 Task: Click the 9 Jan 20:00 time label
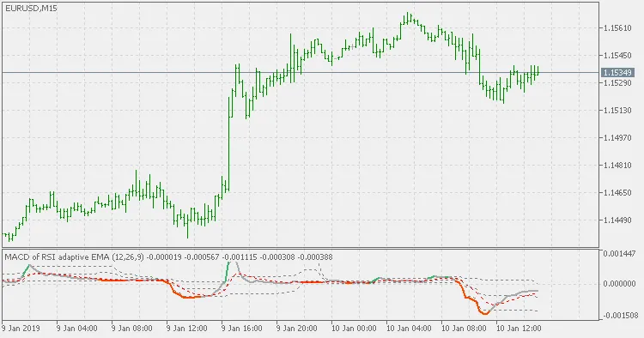click(x=297, y=329)
